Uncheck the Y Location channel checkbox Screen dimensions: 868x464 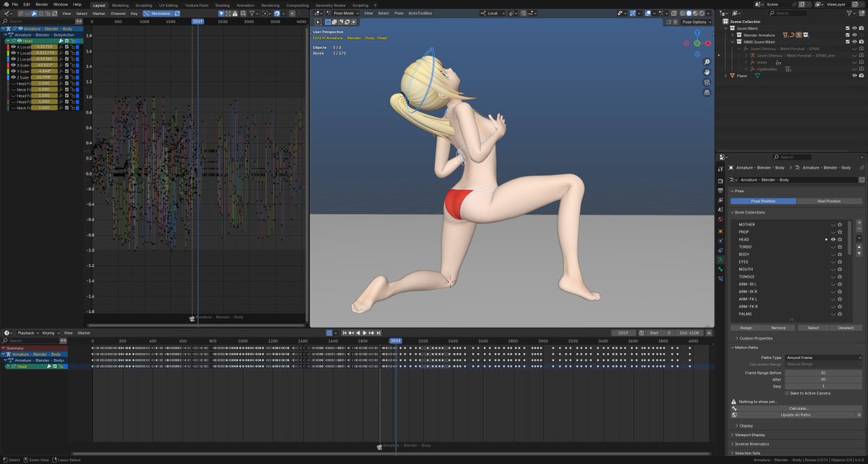coord(67,53)
